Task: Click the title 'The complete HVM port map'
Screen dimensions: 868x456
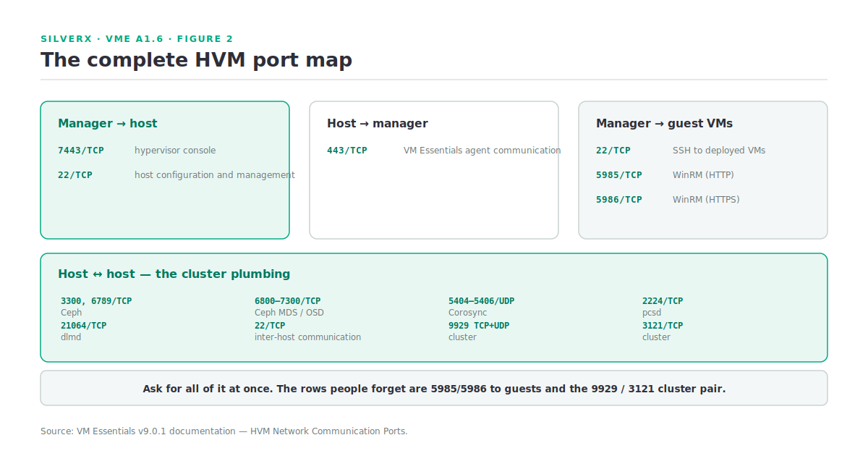Action: coord(196,60)
